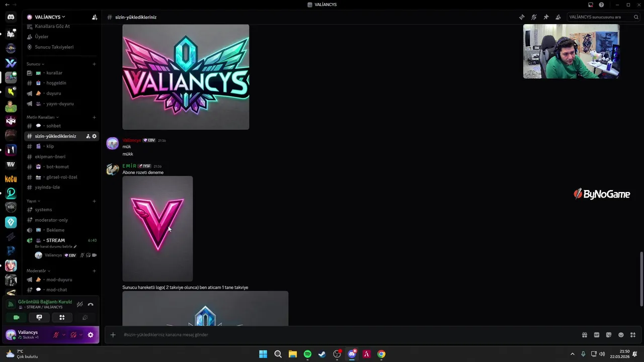Toggle headphone deafen in user panel
Screen dimensions: 644x362
click(73, 335)
